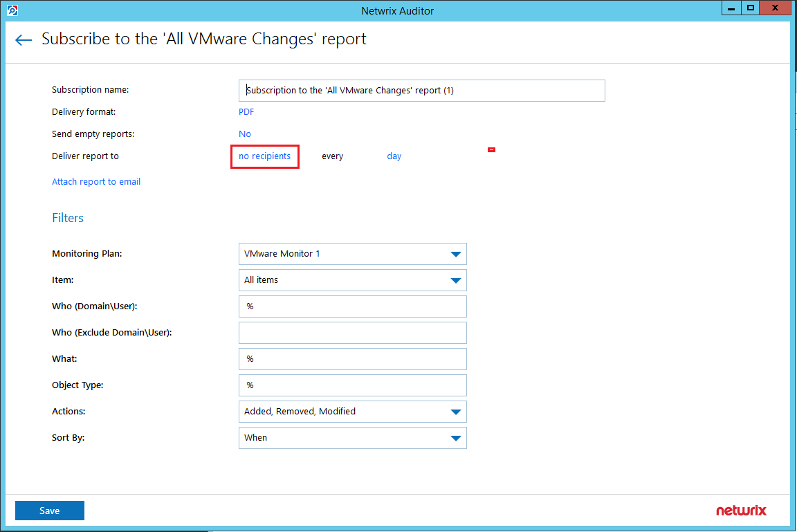797x532 pixels.
Task: Focus the Object Type filter field
Action: click(352, 385)
